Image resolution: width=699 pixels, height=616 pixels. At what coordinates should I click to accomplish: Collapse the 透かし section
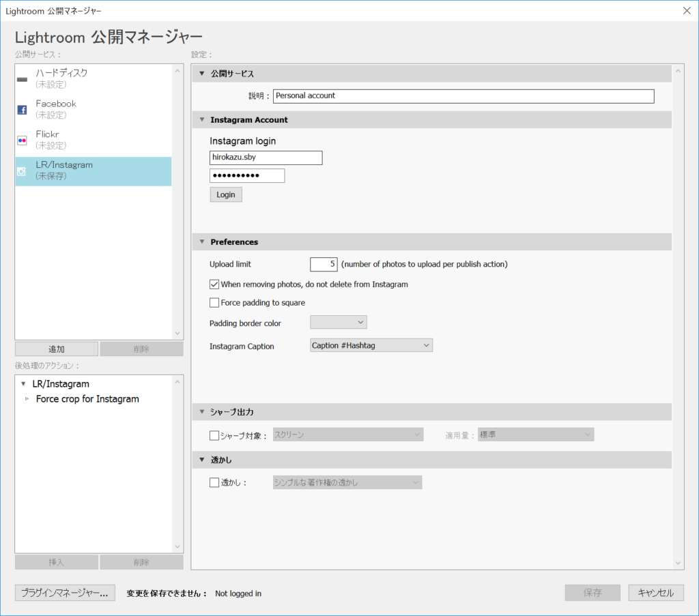click(202, 460)
